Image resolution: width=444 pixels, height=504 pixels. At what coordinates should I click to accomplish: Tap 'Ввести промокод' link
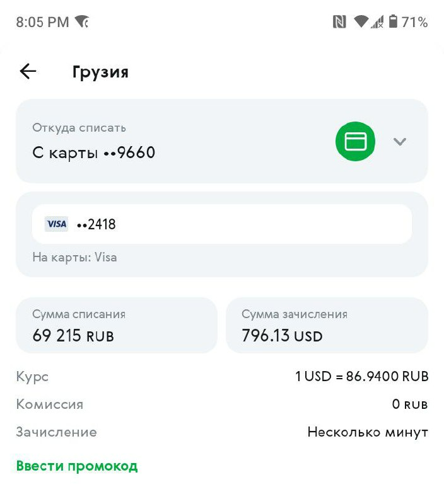[x=77, y=466]
